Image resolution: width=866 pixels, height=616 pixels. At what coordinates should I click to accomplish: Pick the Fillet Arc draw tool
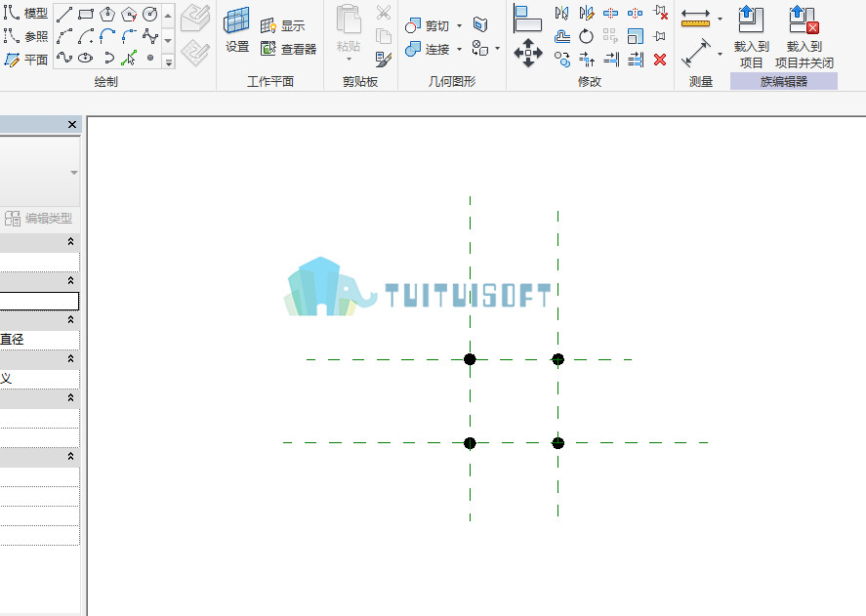[x=129, y=36]
